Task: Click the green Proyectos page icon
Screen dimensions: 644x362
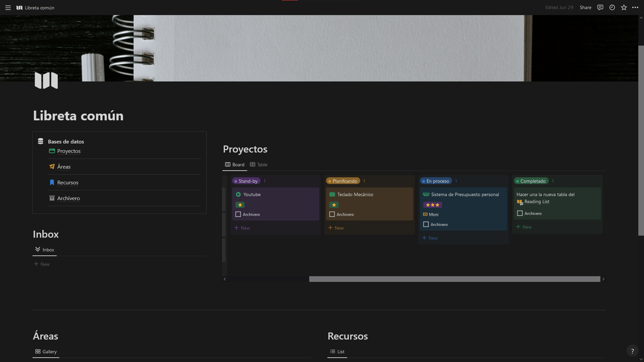Action: pyautogui.click(x=52, y=151)
